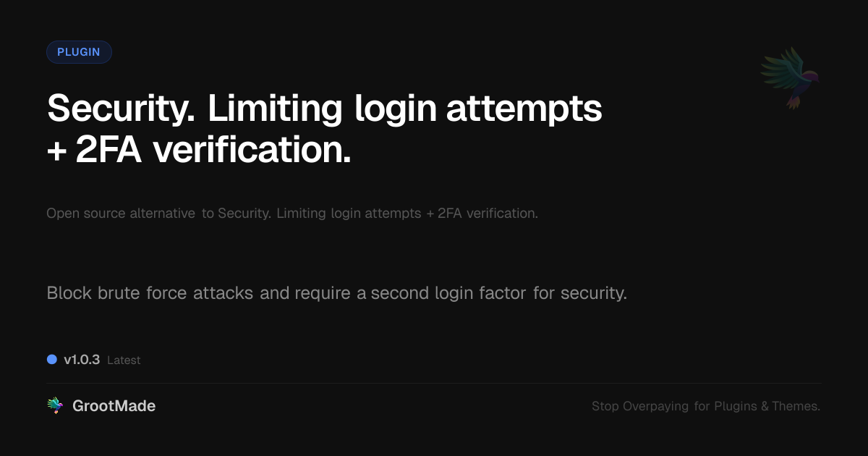This screenshot has width=868, height=456.
Task: Open the GrootMade brand name link
Action: tap(114, 406)
